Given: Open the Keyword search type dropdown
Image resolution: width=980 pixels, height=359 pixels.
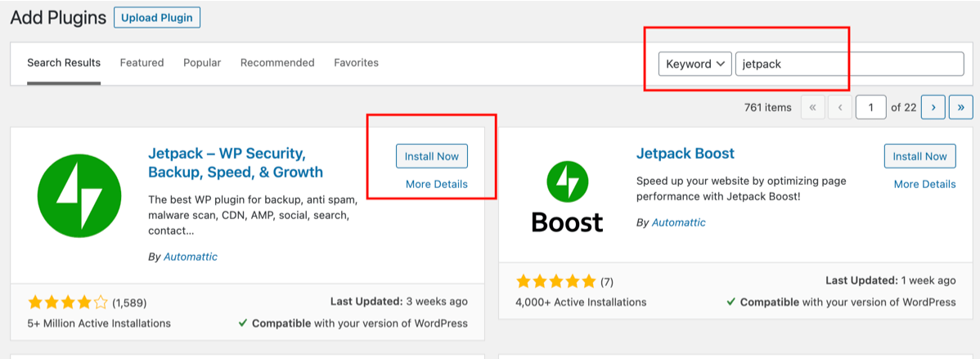Looking at the screenshot, I should [x=695, y=64].
